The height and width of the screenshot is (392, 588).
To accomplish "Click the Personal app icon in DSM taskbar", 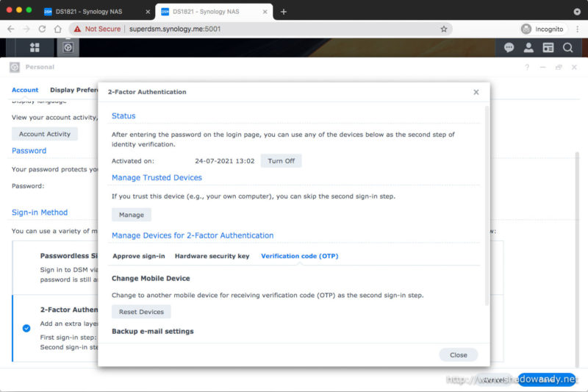I will click(67, 47).
